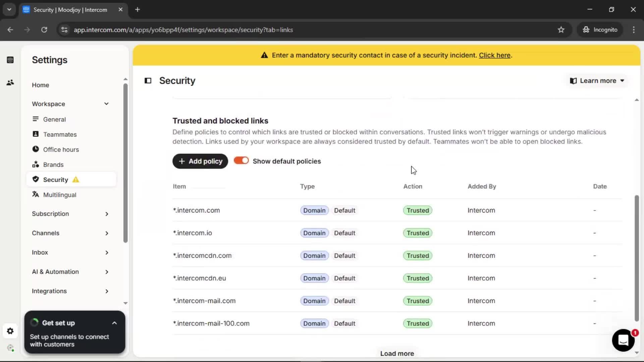Click the General list icon

(x=36, y=119)
